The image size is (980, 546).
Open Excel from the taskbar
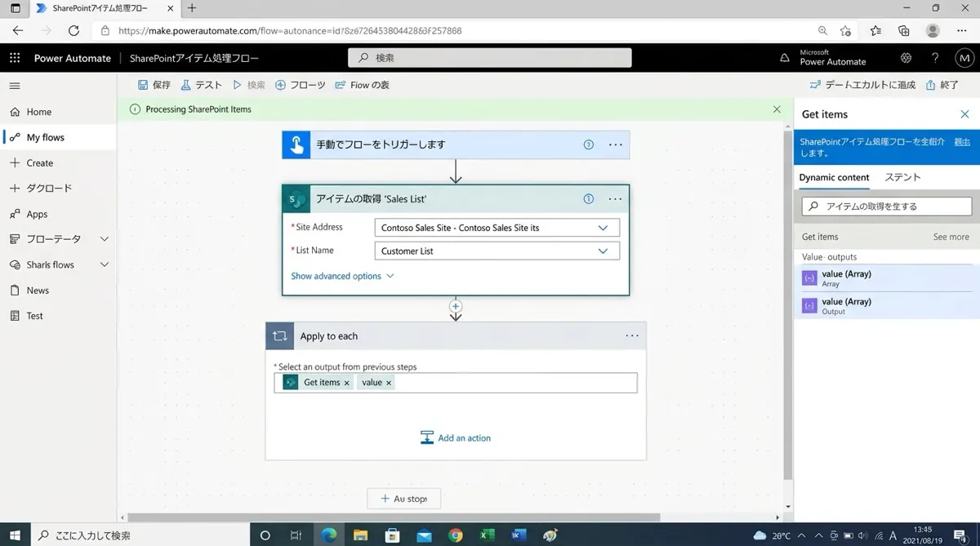[x=487, y=535]
